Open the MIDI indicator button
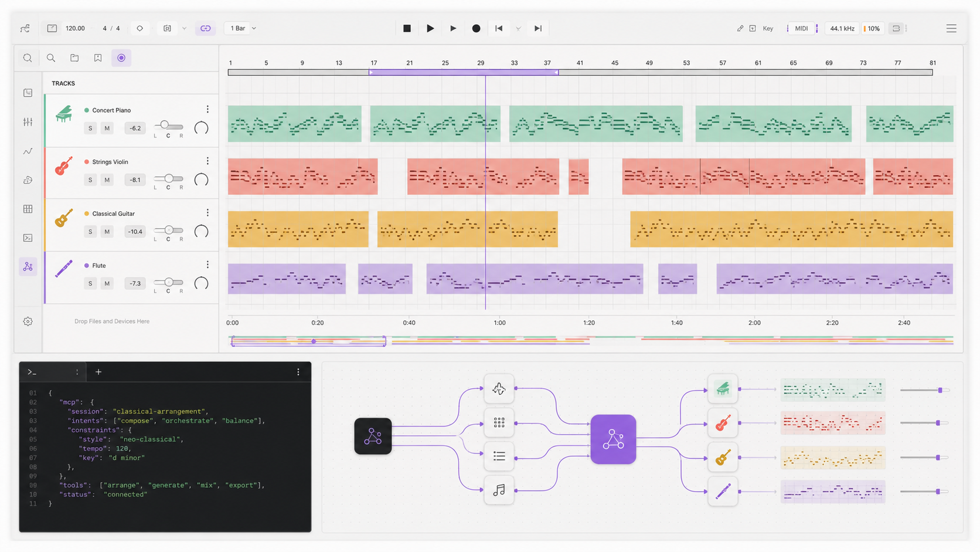Screen dimensions: 980x552 tap(801, 28)
